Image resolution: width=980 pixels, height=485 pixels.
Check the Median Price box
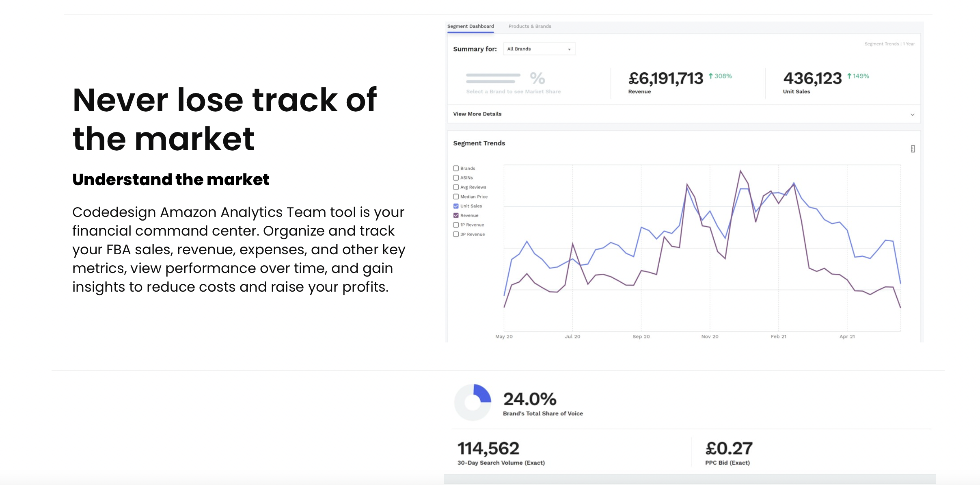coord(455,196)
